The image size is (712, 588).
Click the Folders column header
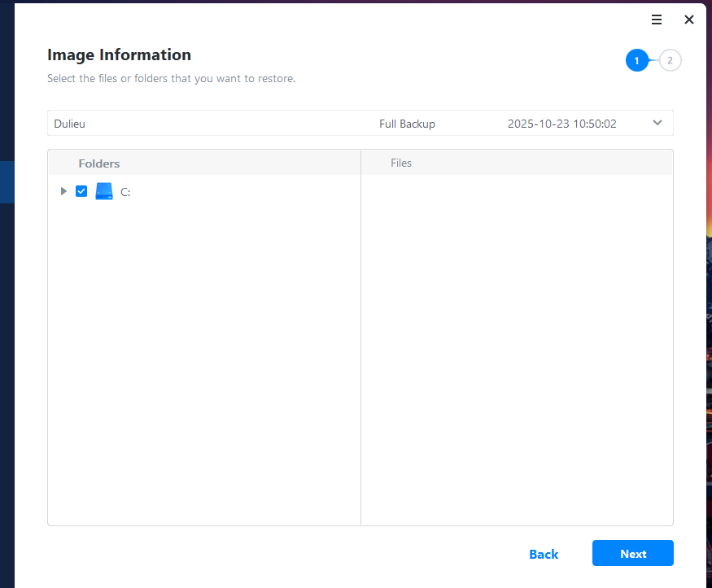pos(99,163)
